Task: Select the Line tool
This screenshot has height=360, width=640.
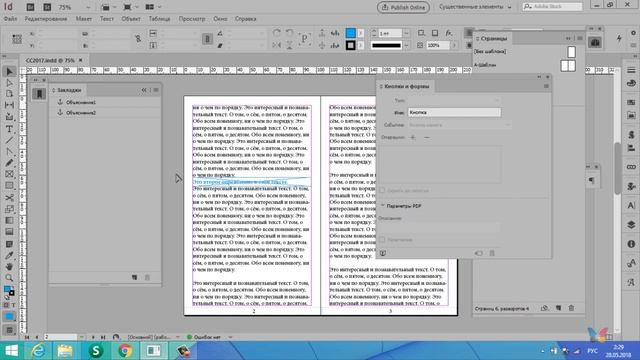Action: (9, 140)
